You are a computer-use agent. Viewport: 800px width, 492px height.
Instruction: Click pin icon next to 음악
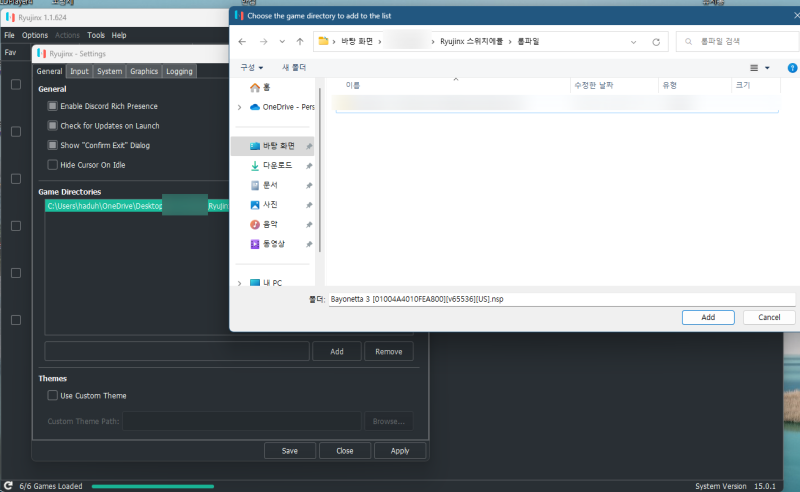tap(309, 225)
